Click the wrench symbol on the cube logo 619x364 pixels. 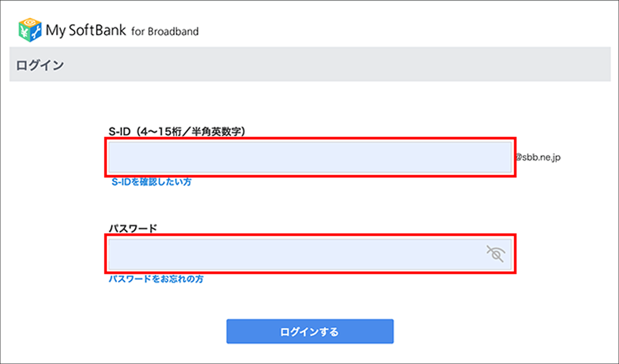point(35,32)
